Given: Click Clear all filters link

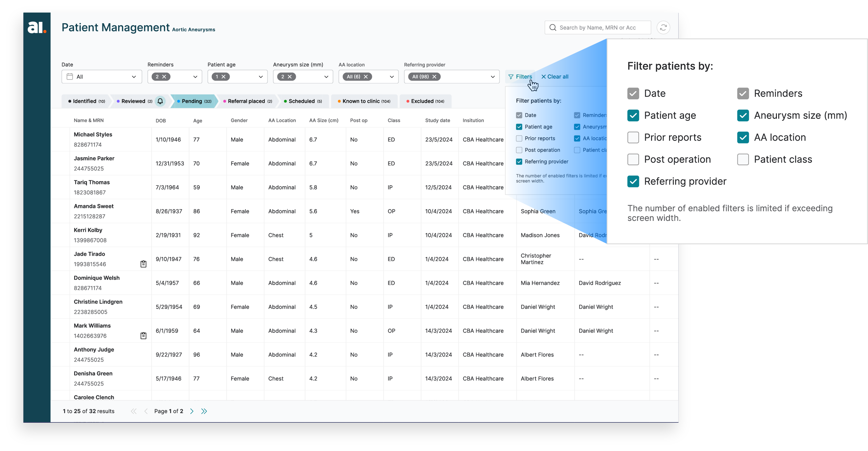Looking at the screenshot, I should click(x=555, y=77).
